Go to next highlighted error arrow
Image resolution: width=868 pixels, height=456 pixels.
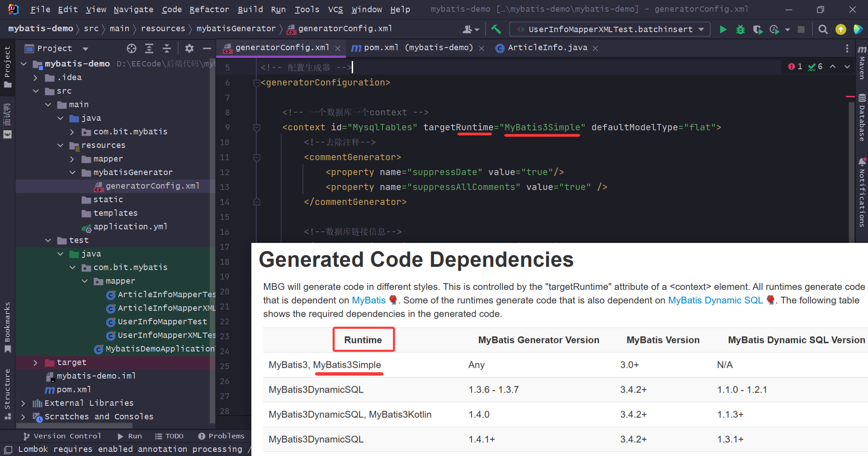coord(847,66)
